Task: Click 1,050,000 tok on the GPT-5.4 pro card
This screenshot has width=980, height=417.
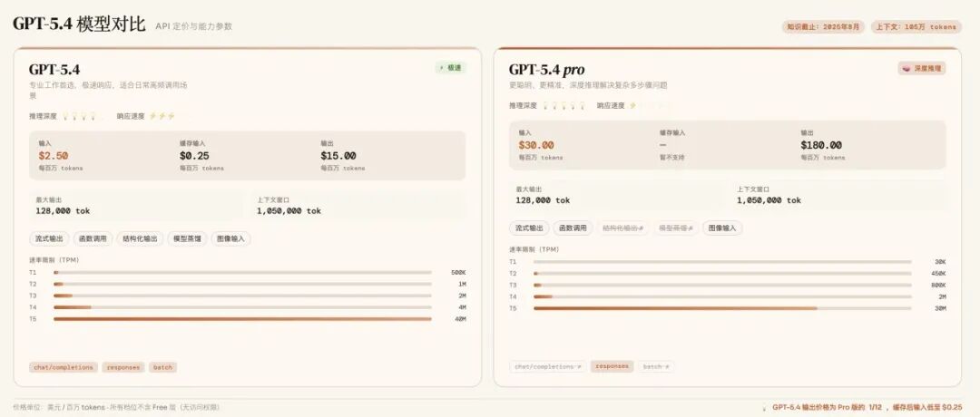Action: coord(769,200)
